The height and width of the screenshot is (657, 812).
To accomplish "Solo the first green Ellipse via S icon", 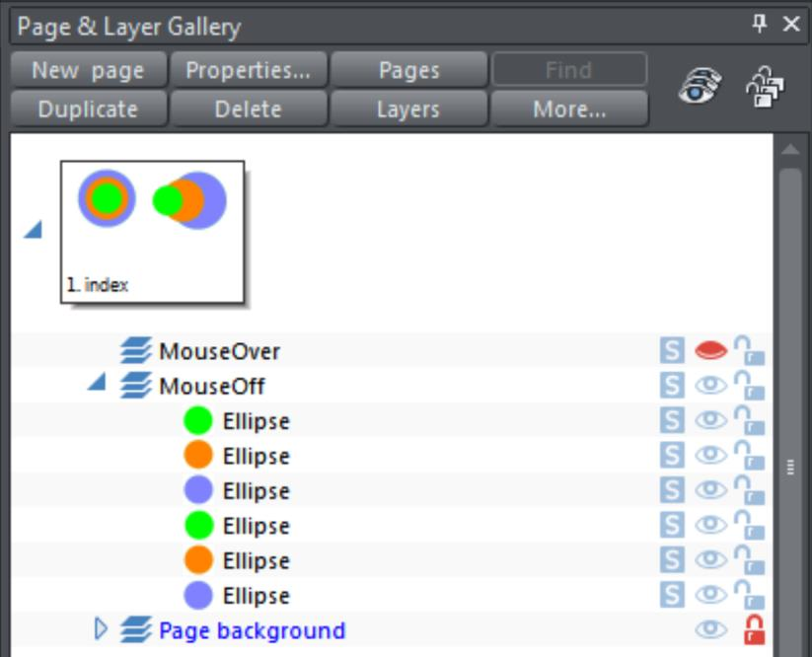I will point(672,420).
